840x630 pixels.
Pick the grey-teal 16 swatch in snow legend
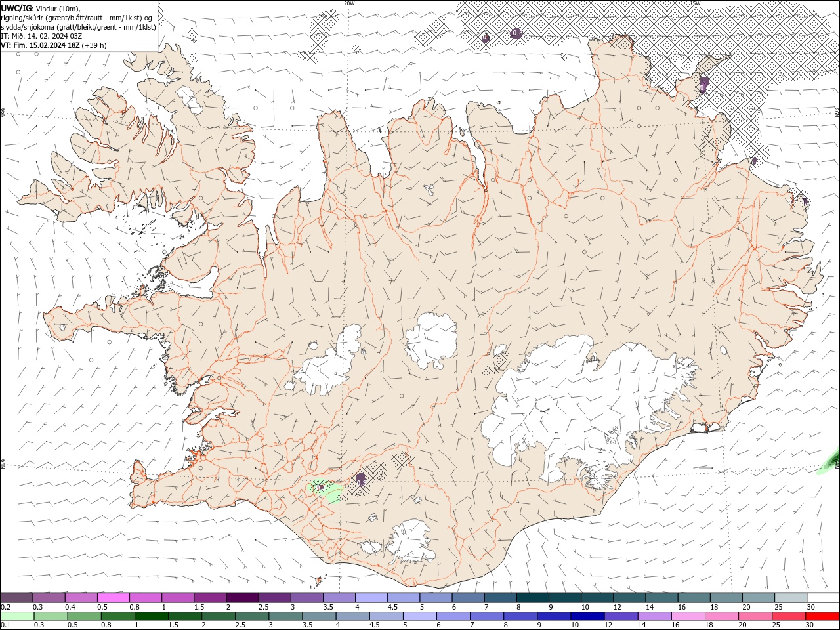pyautogui.click(x=694, y=597)
